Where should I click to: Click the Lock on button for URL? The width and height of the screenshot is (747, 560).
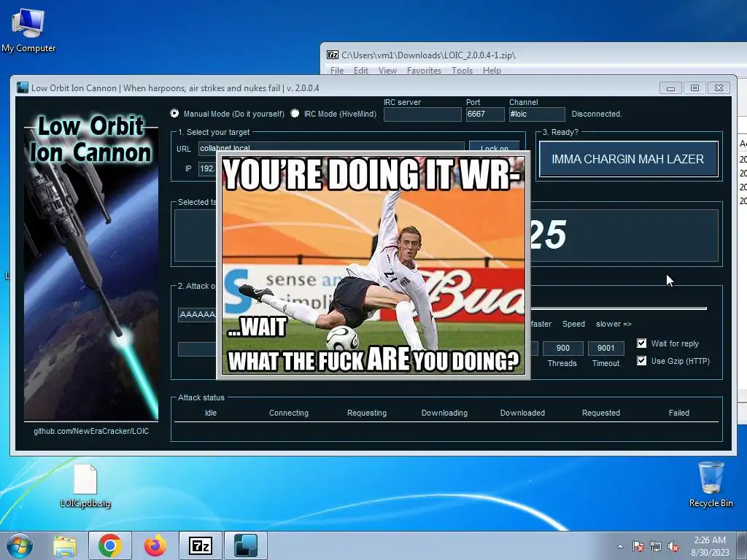[495, 146]
